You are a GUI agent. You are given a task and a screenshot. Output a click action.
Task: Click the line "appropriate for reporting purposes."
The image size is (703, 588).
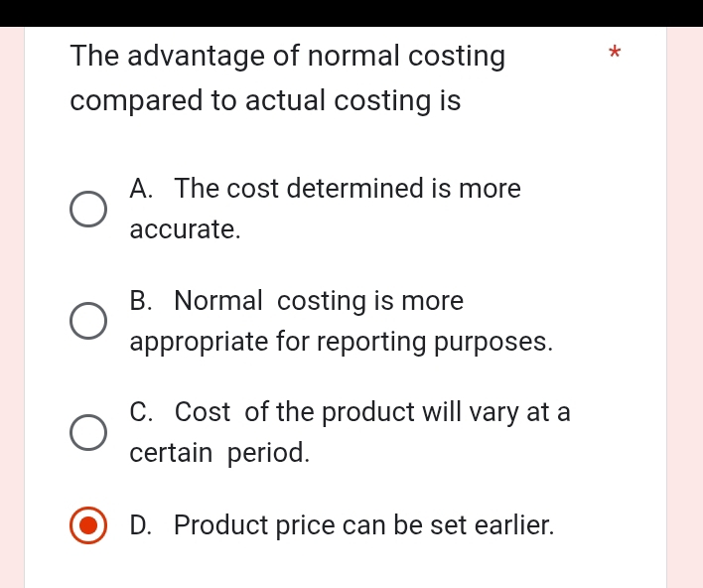[341, 342]
